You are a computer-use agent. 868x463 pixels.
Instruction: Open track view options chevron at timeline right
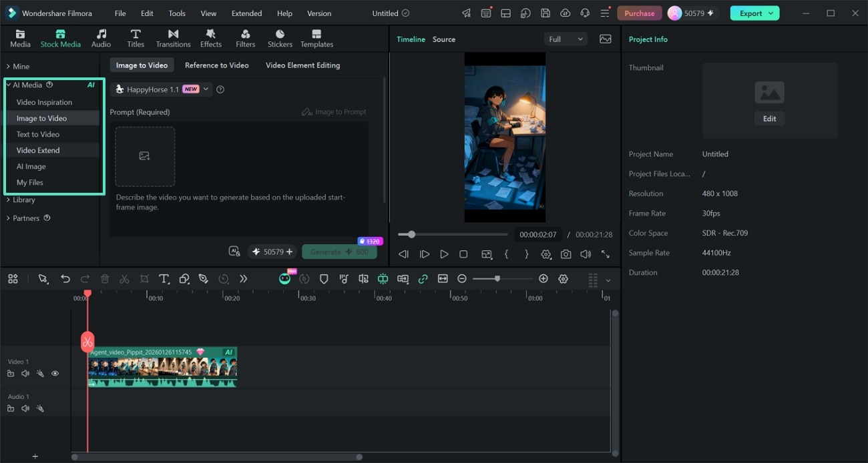tap(608, 280)
